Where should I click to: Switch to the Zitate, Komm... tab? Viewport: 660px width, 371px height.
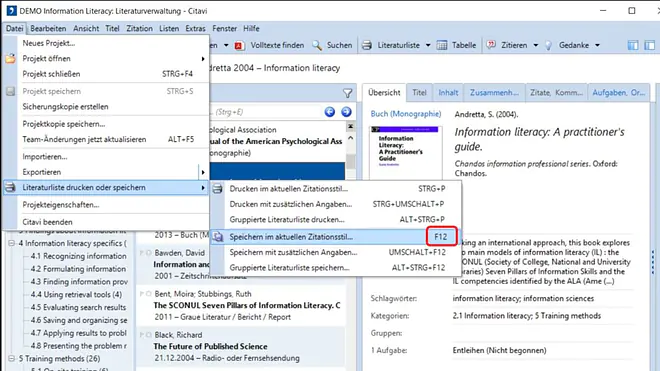(x=556, y=93)
